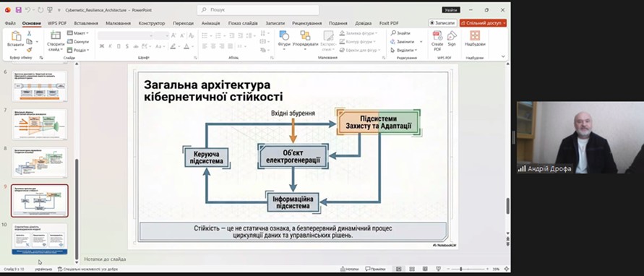
Task: Click the zoom slider in status bar
Action: (468, 269)
